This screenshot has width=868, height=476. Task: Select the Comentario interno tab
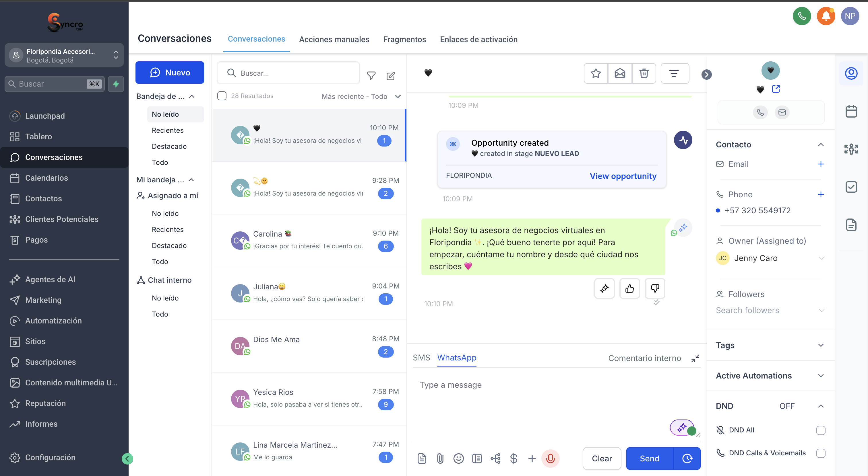[x=644, y=358]
